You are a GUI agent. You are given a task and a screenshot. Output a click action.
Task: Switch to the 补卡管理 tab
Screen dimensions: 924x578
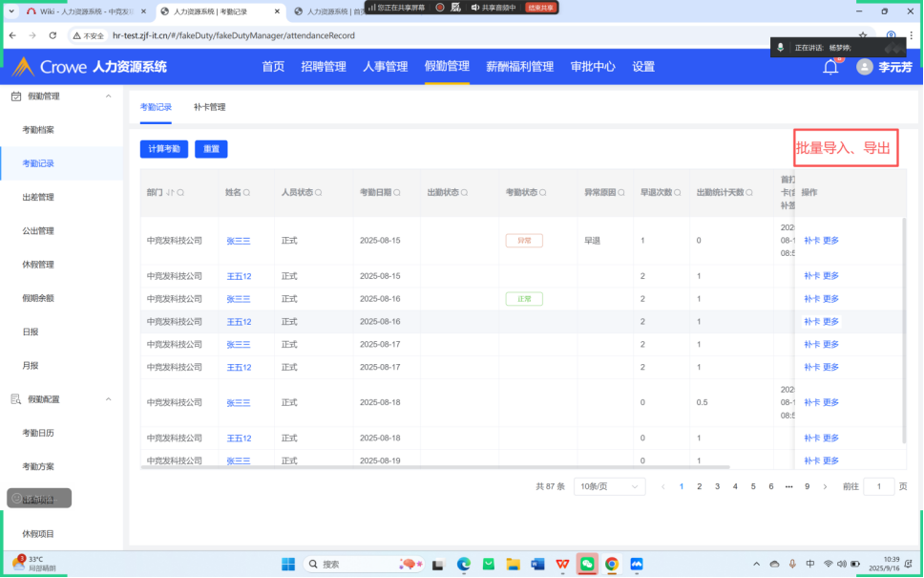209,108
